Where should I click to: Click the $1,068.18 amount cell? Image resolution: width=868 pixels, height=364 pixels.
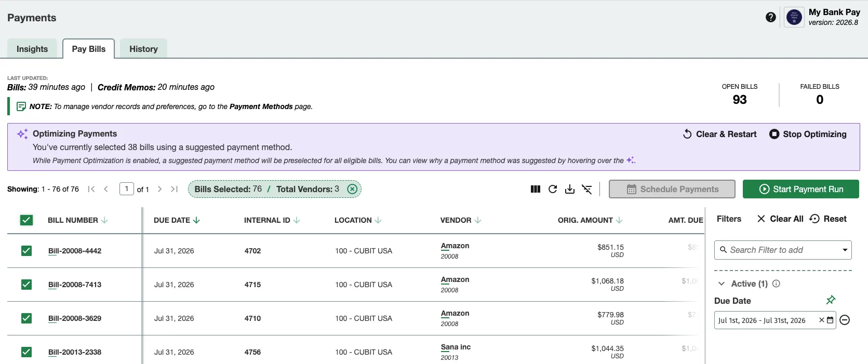tap(607, 281)
